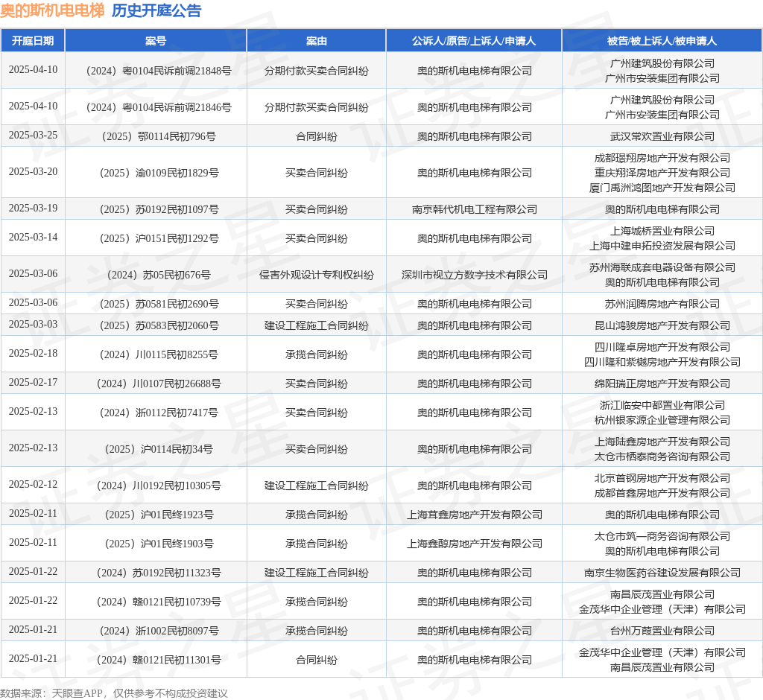
Task: Click the 公诉人/原告/上诉人/申请人 header
Action: [x=474, y=41]
